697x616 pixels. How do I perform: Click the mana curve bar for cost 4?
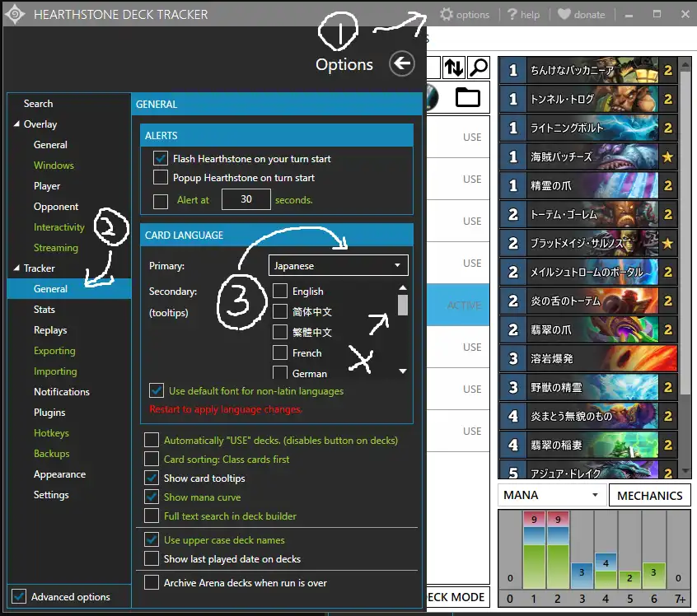tap(606, 571)
